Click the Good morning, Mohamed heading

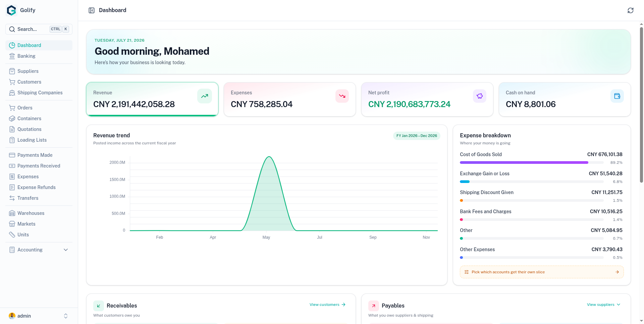(x=152, y=51)
